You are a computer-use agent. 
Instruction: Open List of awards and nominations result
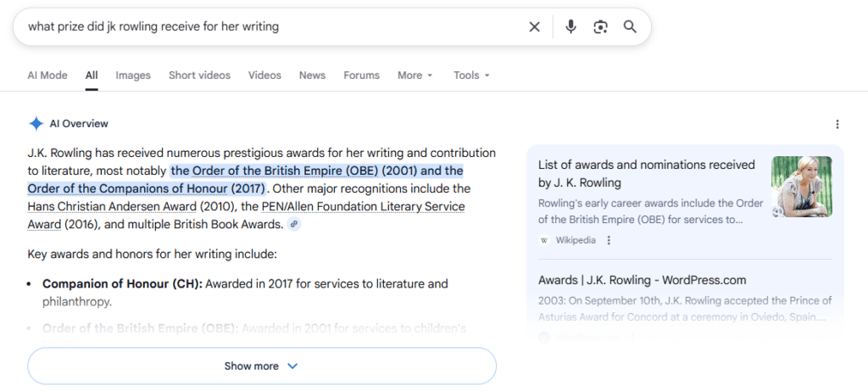[647, 174]
